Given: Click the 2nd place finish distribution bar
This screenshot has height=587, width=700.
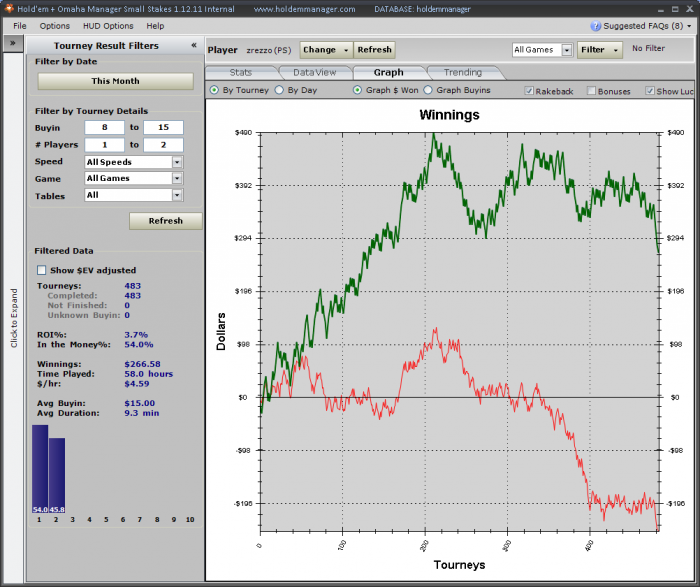Looking at the screenshot, I should 57,475.
